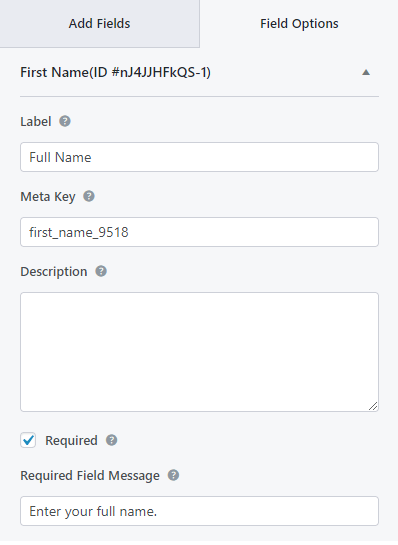
Task: Click the Description caption text
Action: pyautogui.click(x=54, y=271)
